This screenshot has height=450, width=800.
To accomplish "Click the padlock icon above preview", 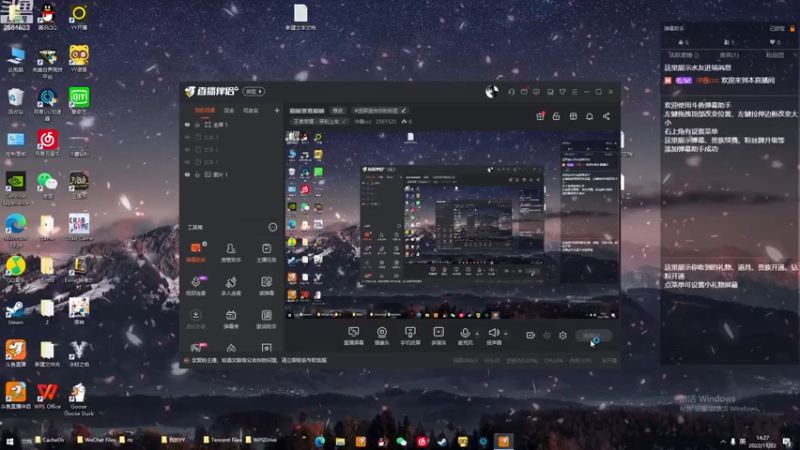I will coord(556,116).
